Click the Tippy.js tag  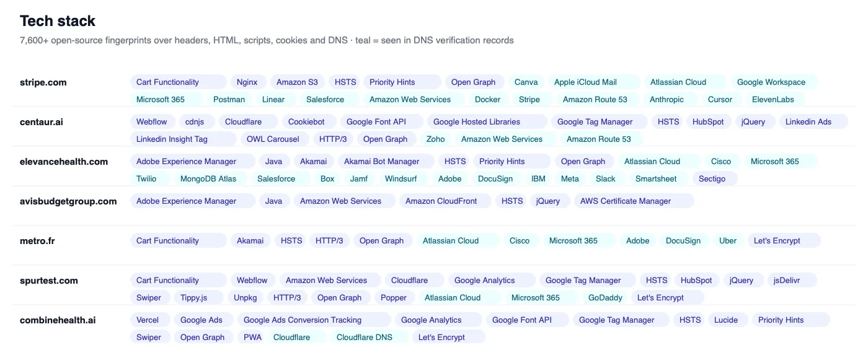coord(198,298)
